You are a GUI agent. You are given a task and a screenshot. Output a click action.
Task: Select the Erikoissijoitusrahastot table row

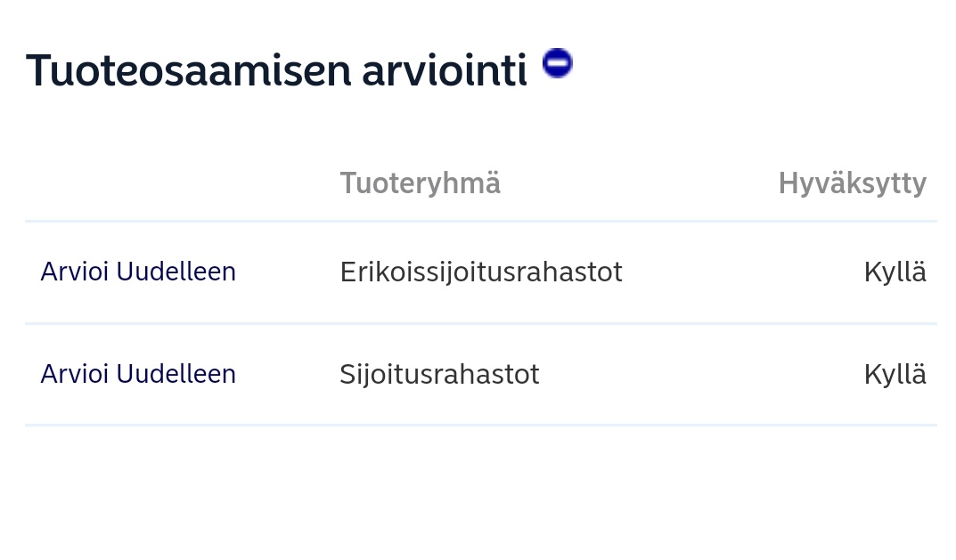(481, 272)
